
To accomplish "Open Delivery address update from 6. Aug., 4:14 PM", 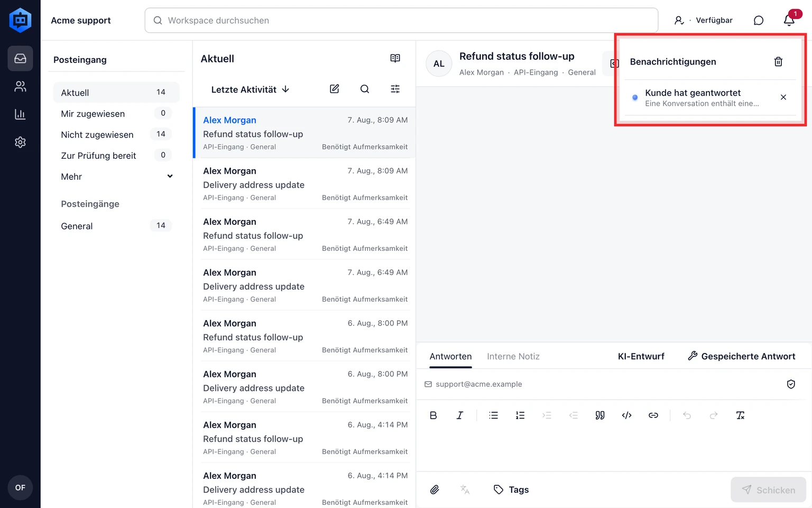I will pyautogui.click(x=304, y=486).
